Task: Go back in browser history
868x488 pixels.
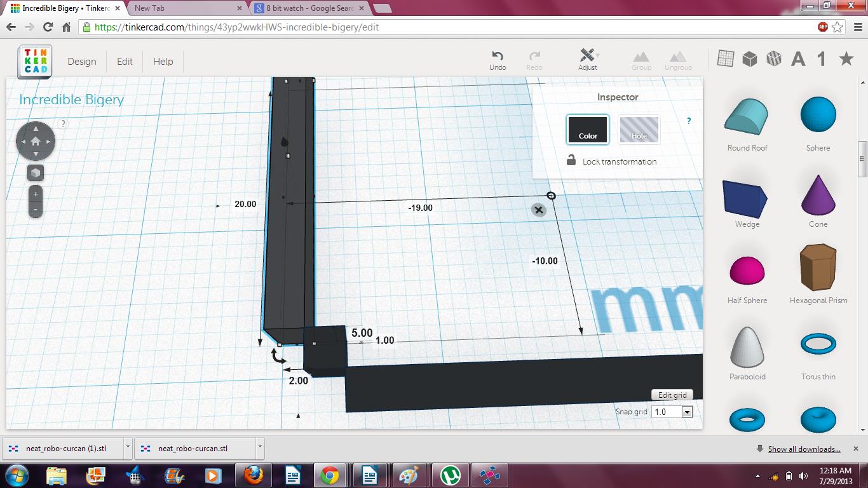Action: coord(11,27)
